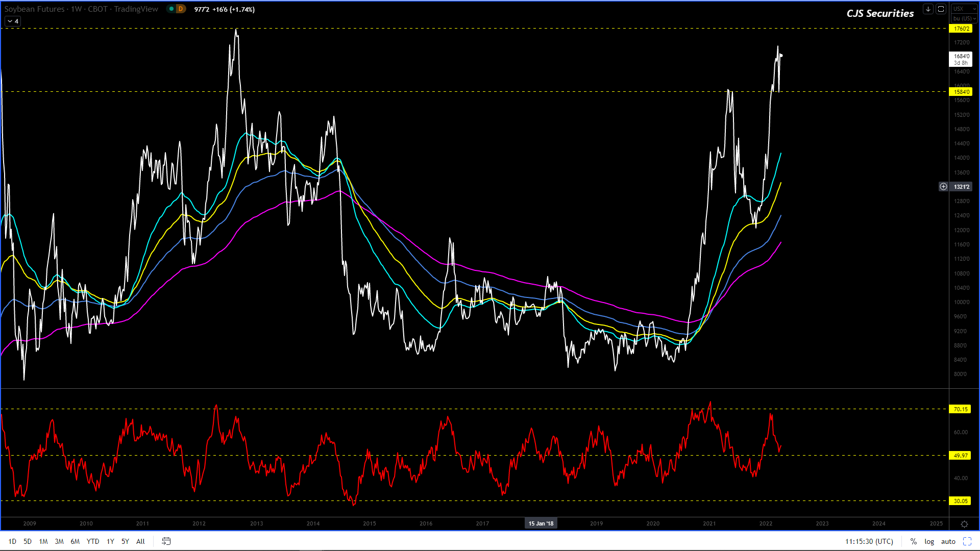Click the down arrow pane button
This screenshot has height=551, width=980.
pyautogui.click(x=928, y=9)
